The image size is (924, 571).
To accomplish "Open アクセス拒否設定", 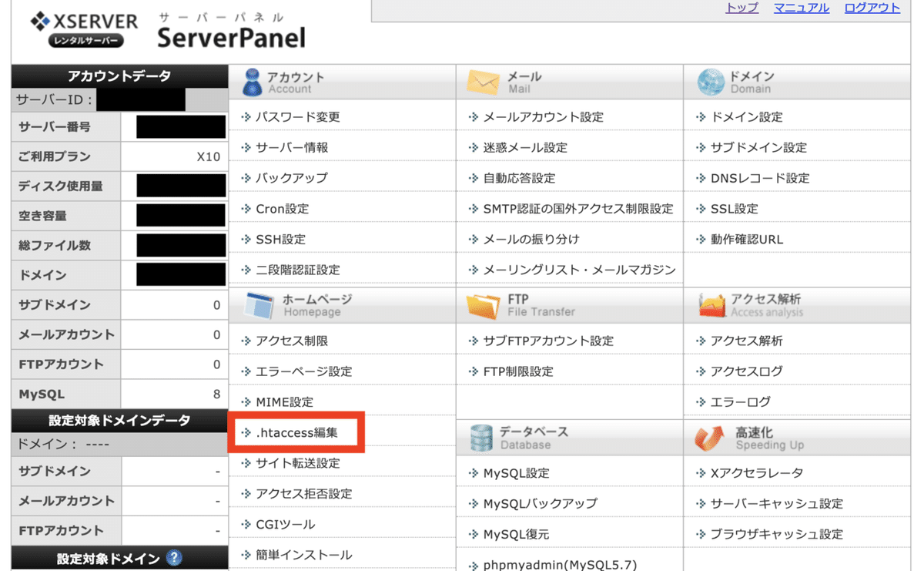I will pyautogui.click(x=304, y=494).
